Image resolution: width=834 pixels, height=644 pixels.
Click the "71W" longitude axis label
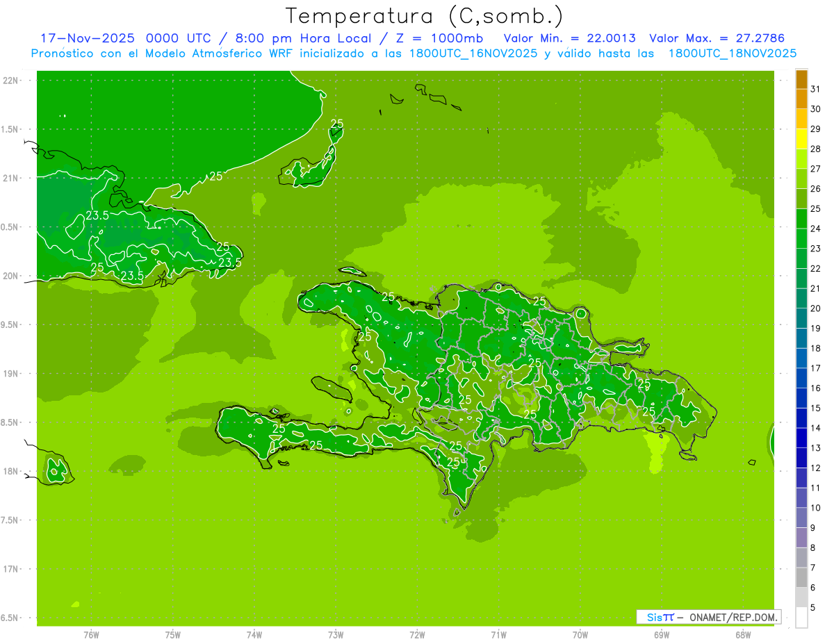498,635
